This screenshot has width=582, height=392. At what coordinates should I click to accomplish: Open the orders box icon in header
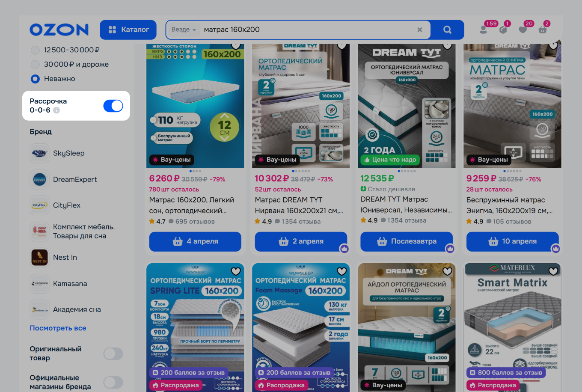point(503,30)
